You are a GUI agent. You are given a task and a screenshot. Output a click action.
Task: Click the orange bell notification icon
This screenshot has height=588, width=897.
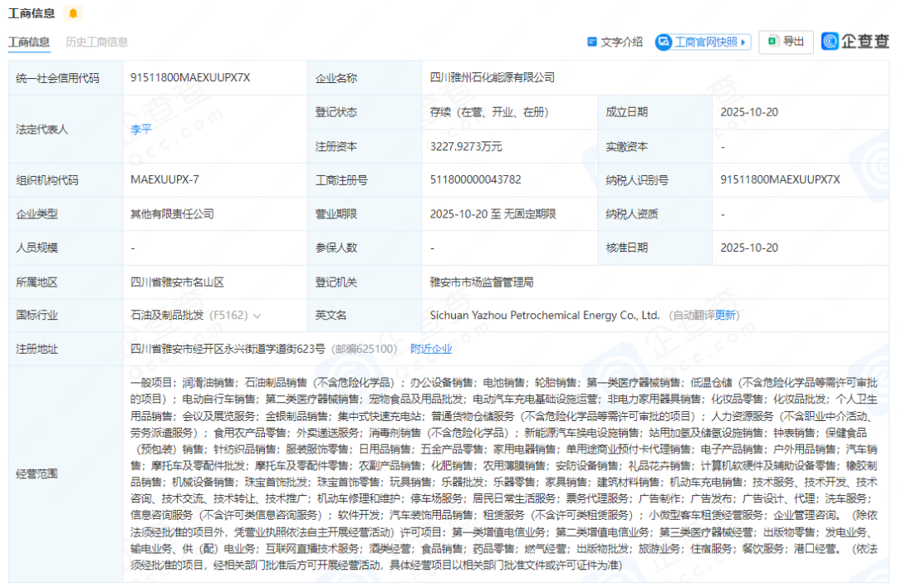(73, 13)
